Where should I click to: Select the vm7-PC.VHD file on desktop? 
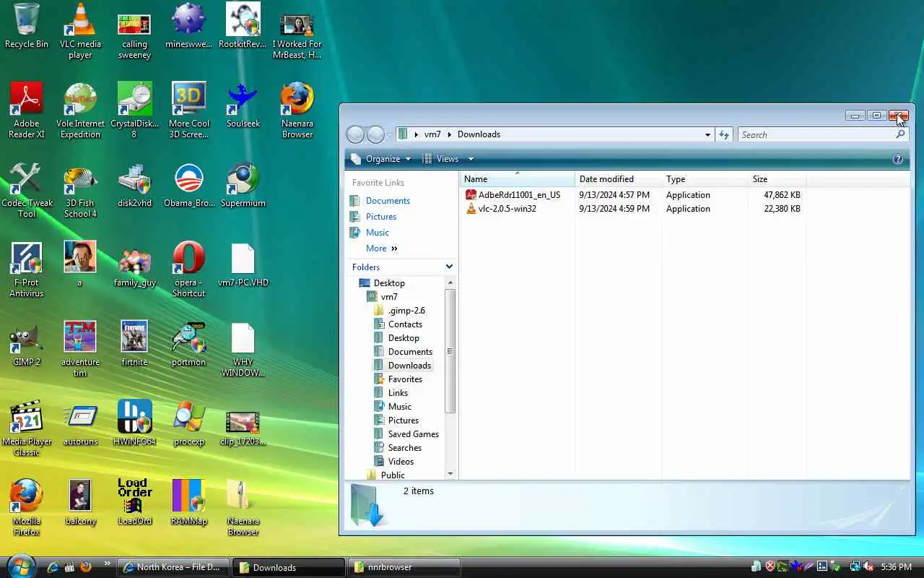point(243,264)
